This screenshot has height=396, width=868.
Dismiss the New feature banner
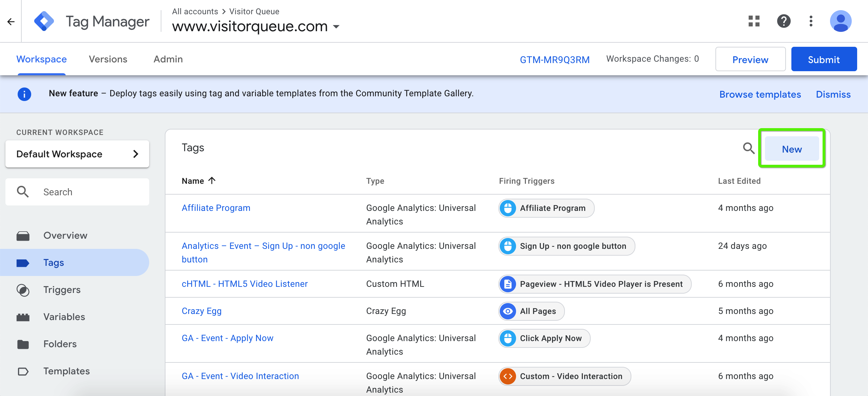(833, 94)
